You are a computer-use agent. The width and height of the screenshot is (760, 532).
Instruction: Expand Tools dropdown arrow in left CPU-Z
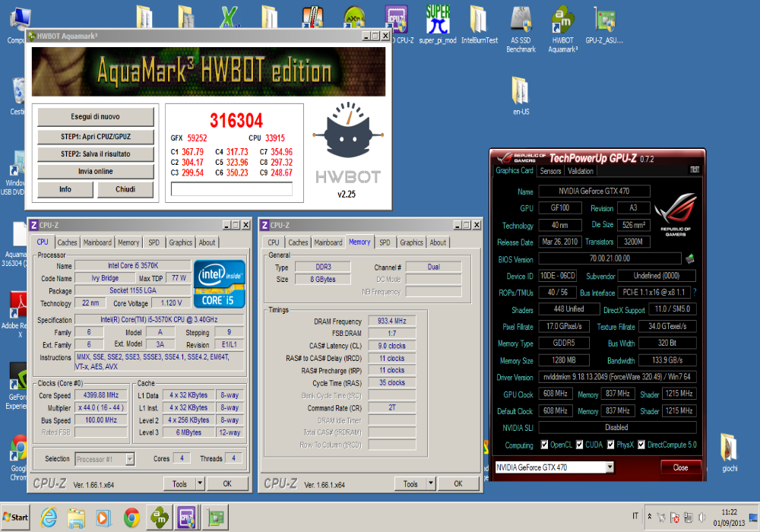click(200, 483)
